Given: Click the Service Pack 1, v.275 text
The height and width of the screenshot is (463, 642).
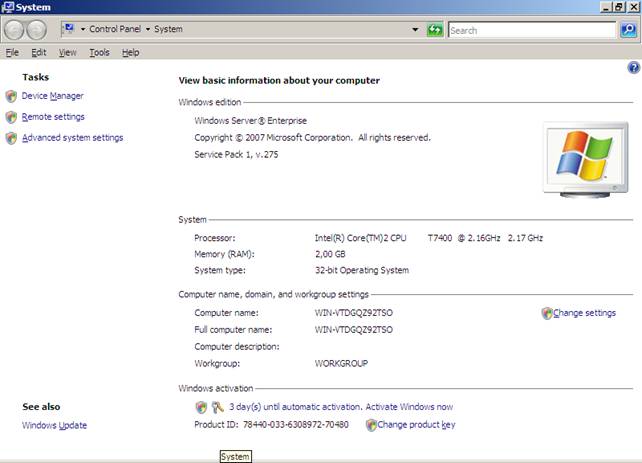Looking at the screenshot, I should [x=236, y=154].
